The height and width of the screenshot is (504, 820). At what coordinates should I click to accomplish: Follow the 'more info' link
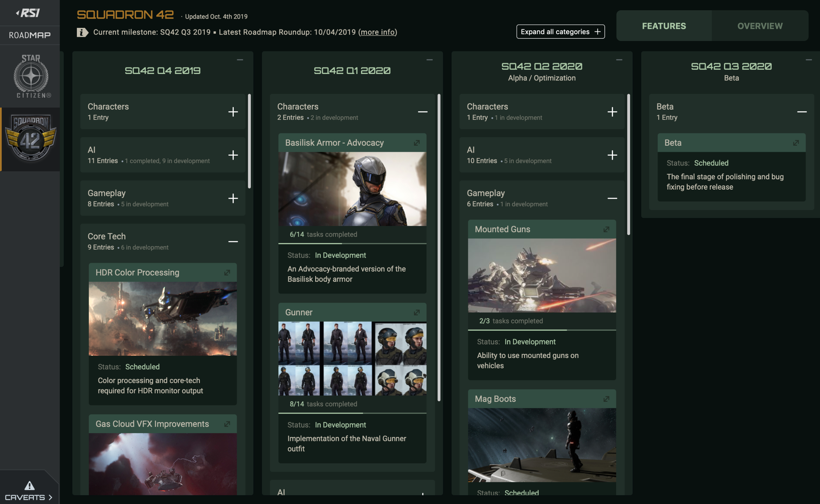point(377,32)
